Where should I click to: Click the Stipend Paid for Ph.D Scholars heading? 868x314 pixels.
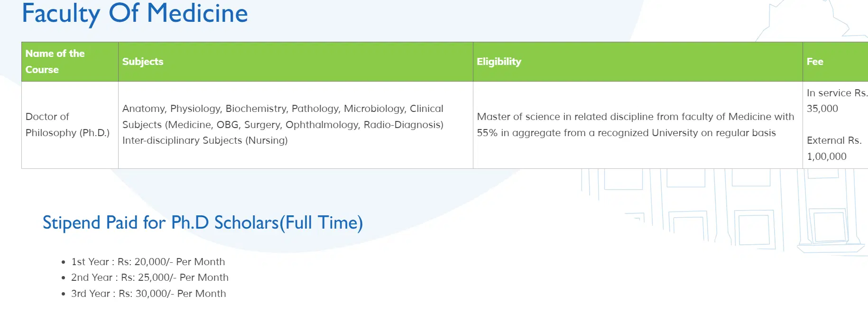[x=203, y=222]
